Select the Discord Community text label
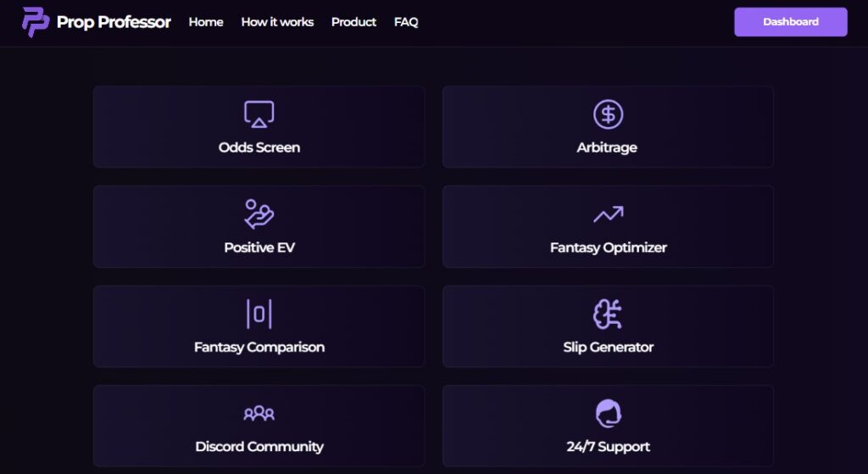The height and width of the screenshot is (474, 868). click(x=259, y=447)
